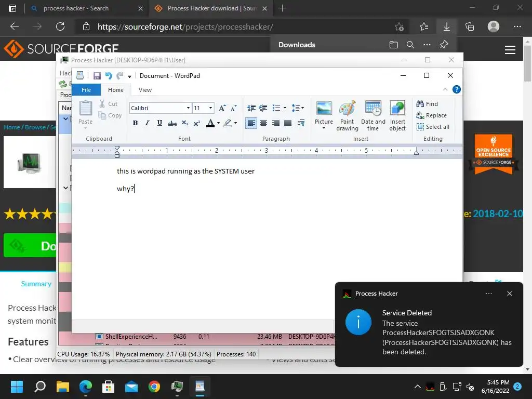Click Insert object
This screenshot has width=532, height=399.
pos(397,116)
